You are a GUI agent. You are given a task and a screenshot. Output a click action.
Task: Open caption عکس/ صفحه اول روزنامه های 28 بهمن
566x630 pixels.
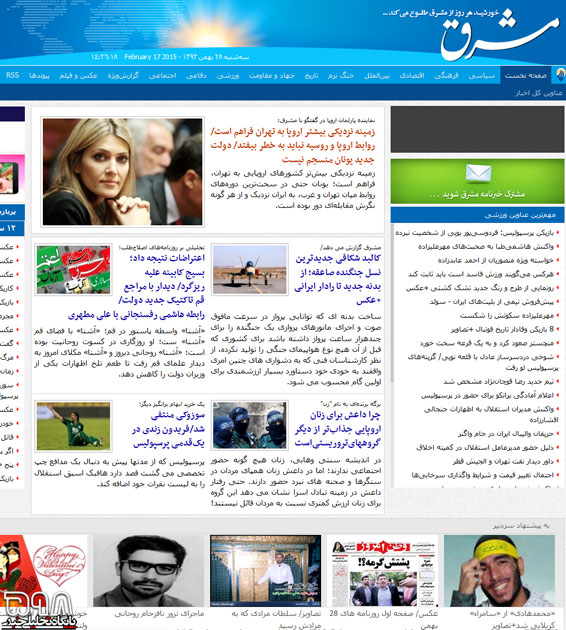tap(383, 619)
